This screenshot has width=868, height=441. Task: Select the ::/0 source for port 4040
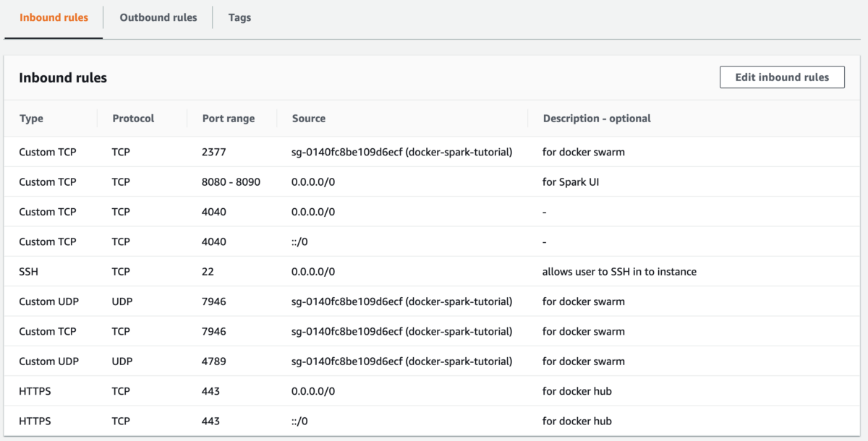300,242
